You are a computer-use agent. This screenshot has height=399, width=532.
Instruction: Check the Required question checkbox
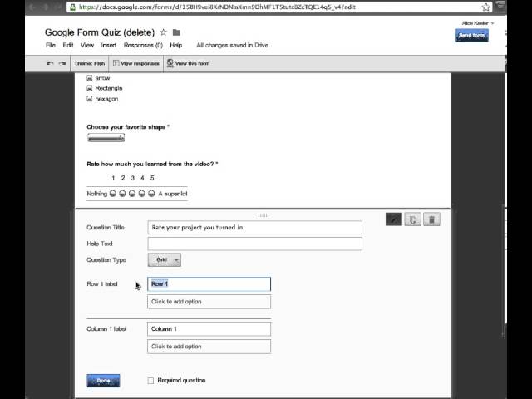150,381
